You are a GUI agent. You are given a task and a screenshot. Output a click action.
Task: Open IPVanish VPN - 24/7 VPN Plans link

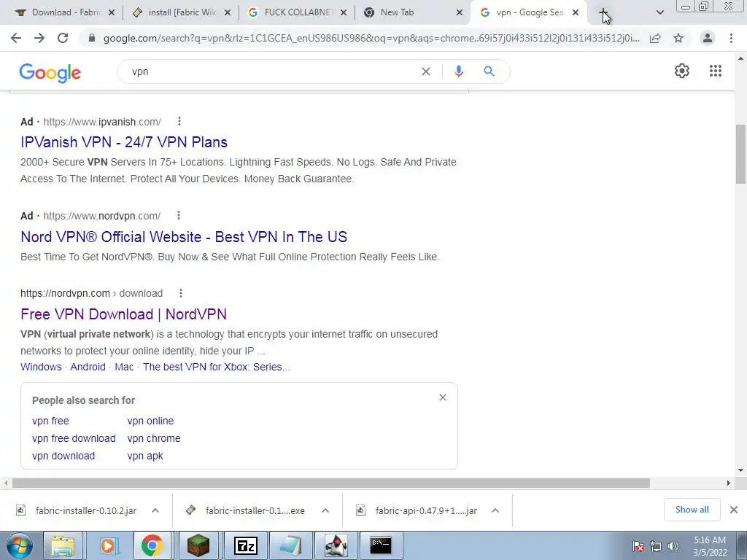(x=124, y=142)
